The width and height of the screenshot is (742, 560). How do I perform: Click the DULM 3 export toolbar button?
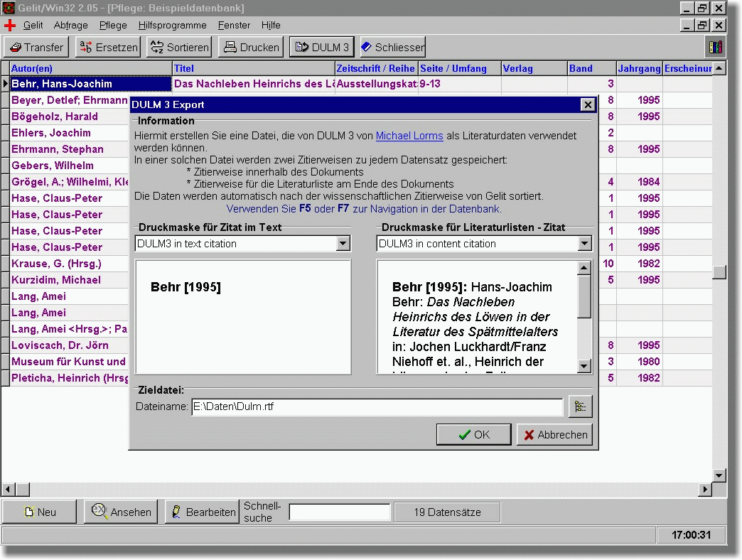tap(322, 48)
